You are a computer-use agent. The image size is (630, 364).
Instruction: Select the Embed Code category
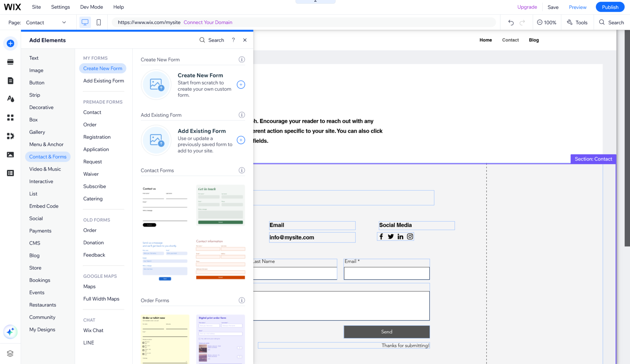pos(44,206)
